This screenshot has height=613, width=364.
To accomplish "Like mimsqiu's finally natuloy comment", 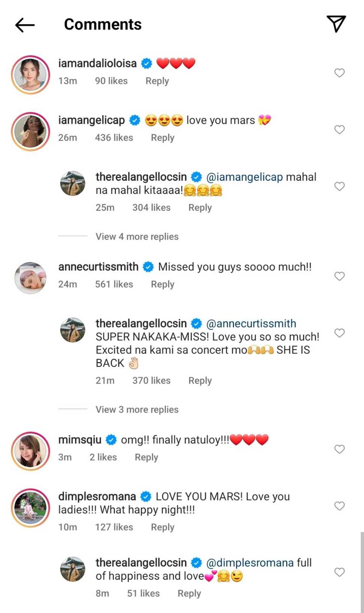I will [x=339, y=449].
